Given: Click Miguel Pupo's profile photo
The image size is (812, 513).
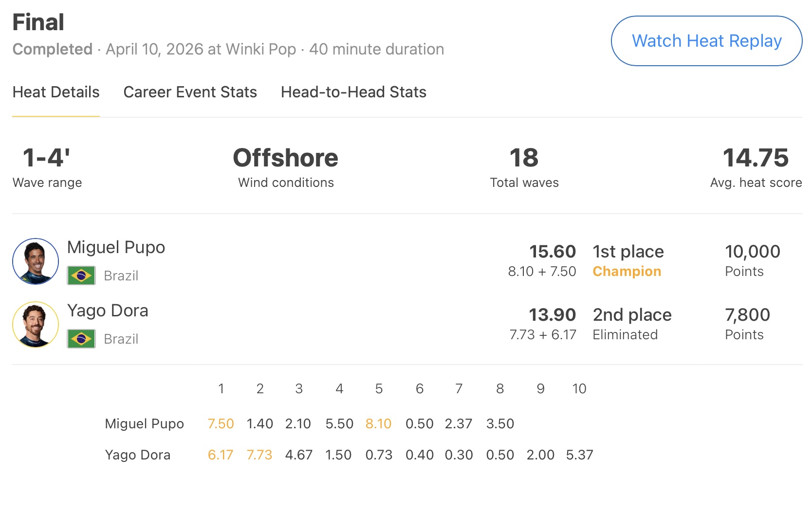Looking at the screenshot, I should (x=36, y=261).
